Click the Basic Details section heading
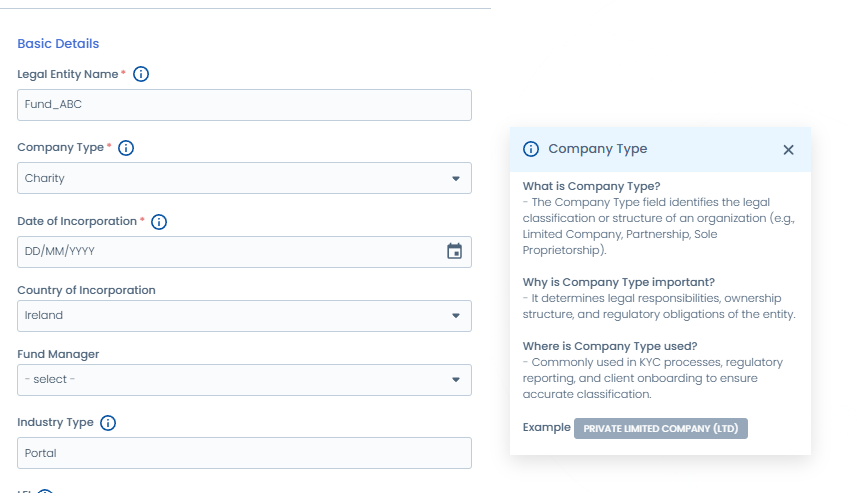The width and height of the screenshot is (858, 493). [x=58, y=44]
